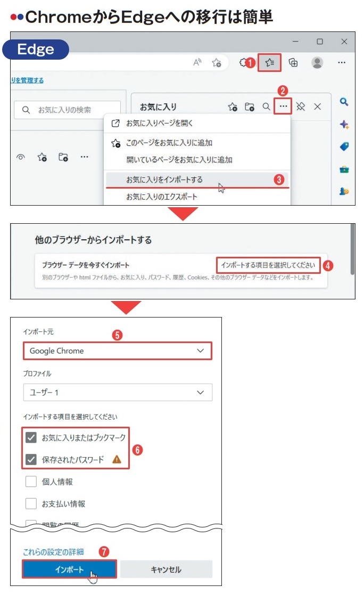Close the お気に入り panel

[318, 107]
